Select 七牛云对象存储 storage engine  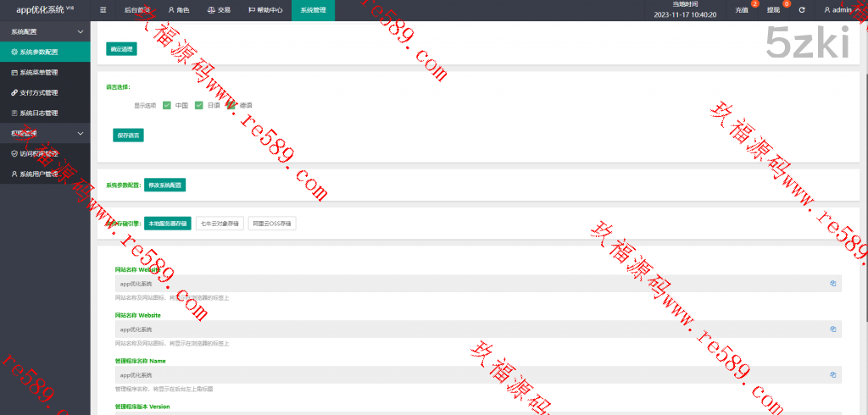tap(220, 224)
